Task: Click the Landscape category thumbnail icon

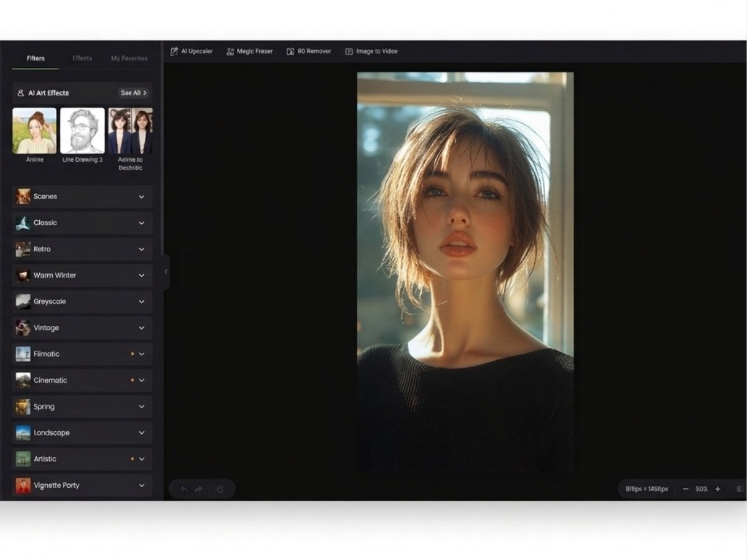Action: (23, 433)
